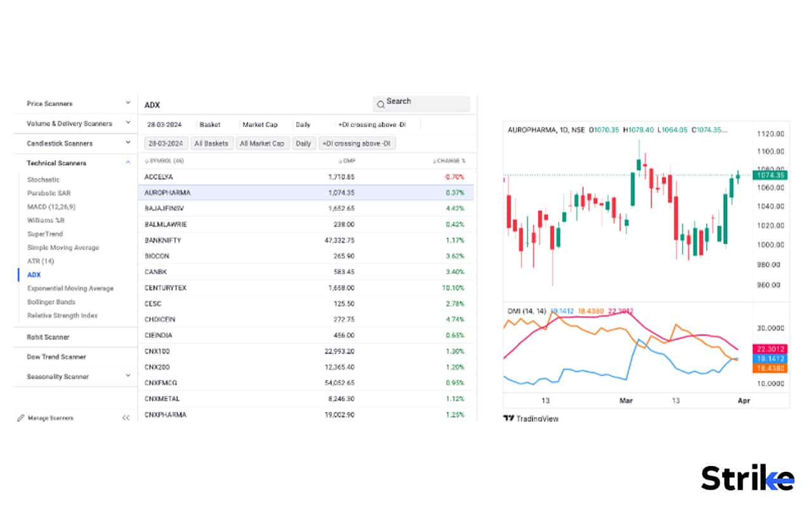
Task: Sort table by CHANGE % column
Action: pos(449,161)
